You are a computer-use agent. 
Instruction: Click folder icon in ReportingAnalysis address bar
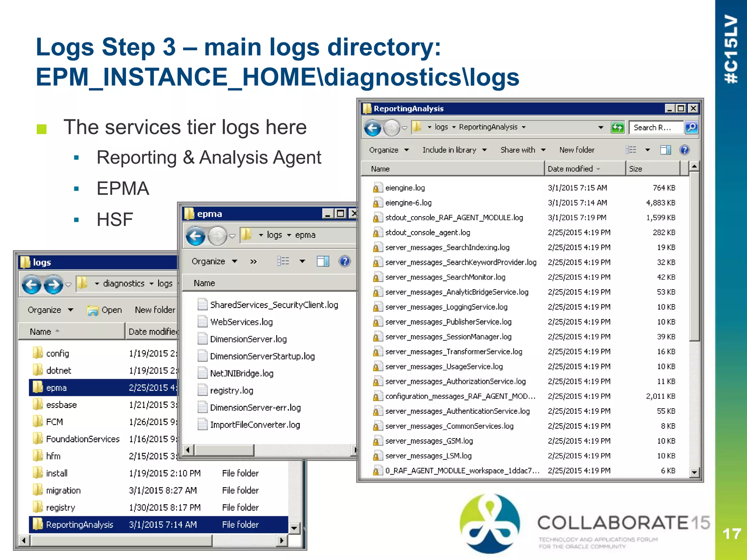[417, 127]
